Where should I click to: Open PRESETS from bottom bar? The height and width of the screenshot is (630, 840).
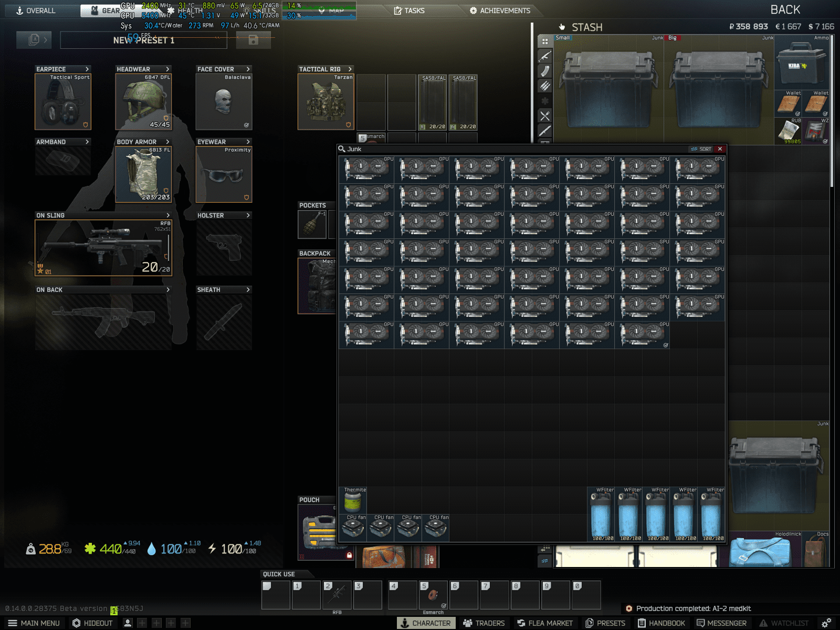click(606, 623)
